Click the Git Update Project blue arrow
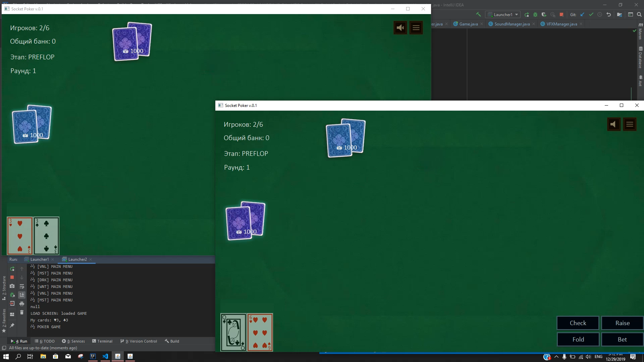Viewport: 644px width, 362px height. pyautogui.click(x=582, y=14)
